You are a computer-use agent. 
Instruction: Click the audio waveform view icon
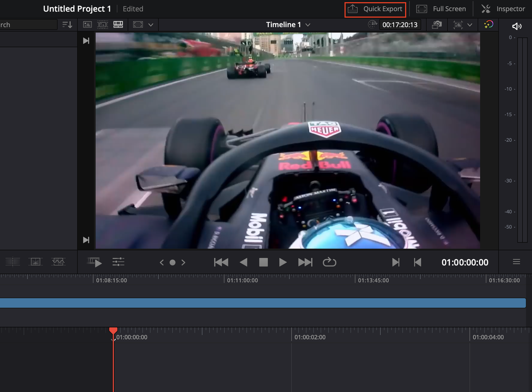point(58,262)
